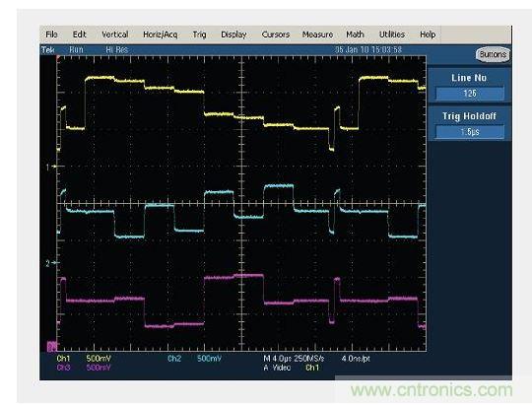Click the Buttons toggle button
Viewport: 532px width, 405px height.
[x=493, y=54]
